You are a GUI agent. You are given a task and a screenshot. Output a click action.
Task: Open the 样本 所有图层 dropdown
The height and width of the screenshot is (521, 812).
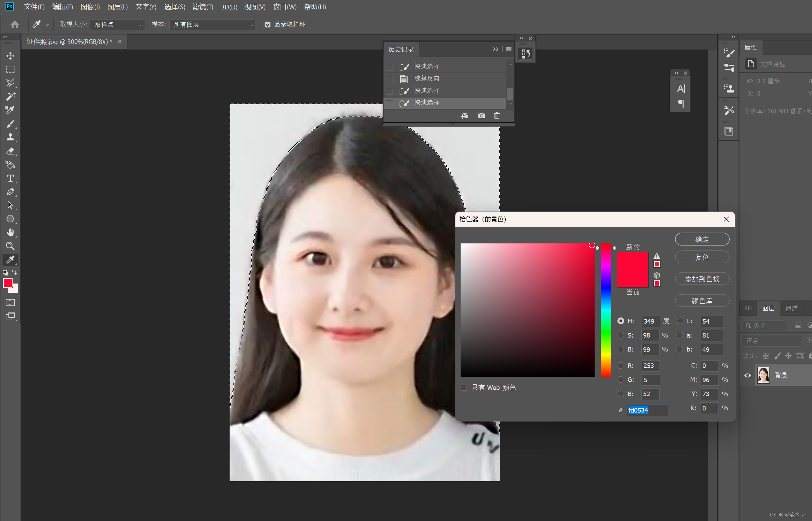213,25
